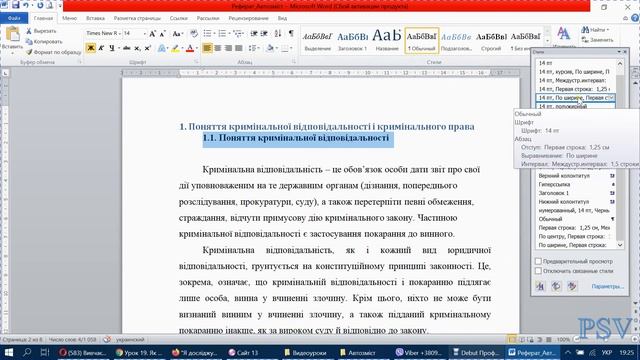This screenshot has height=360, width=640.
Task: Click the Параметры... link in Styles pane
Action: (x=607, y=287)
